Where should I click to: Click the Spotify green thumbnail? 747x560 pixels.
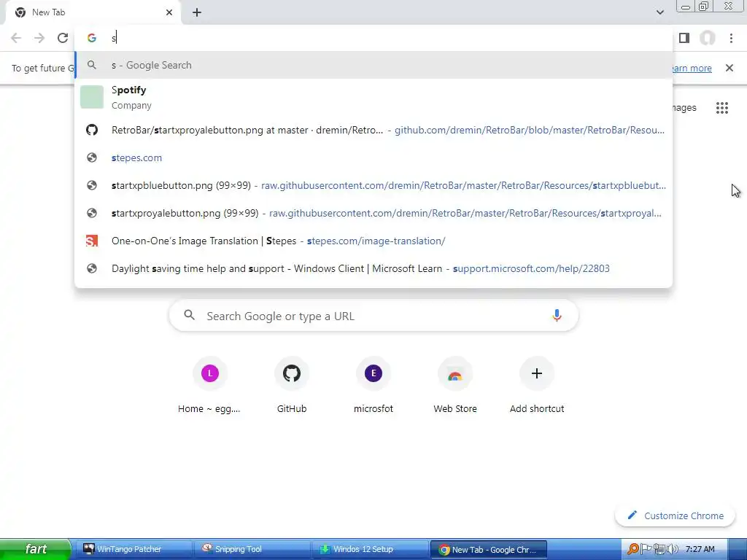coord(92,97)
